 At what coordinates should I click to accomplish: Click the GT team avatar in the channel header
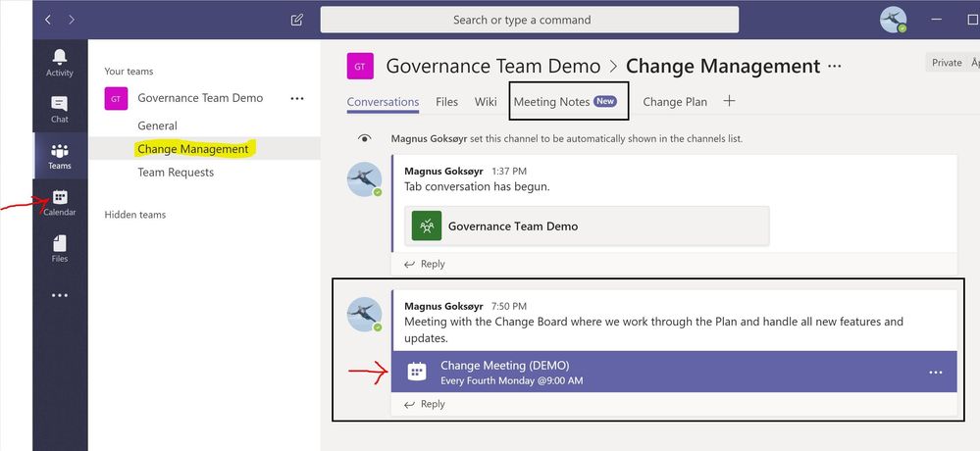tap(360, 67)
